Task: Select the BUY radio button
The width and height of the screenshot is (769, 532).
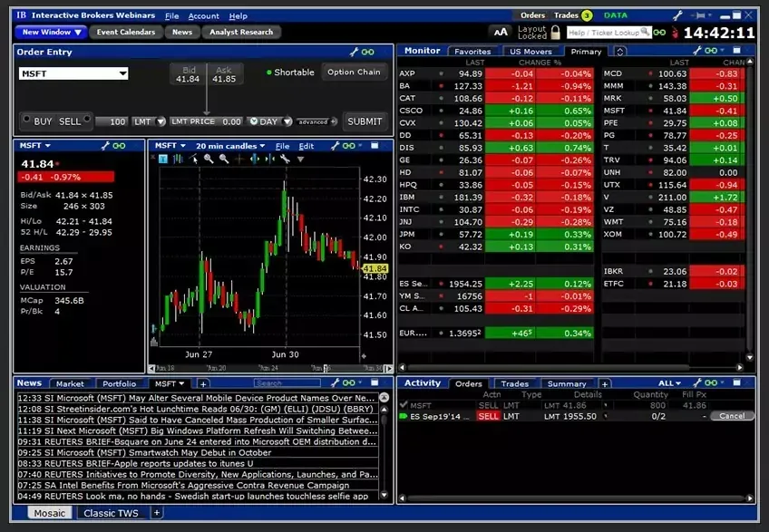Action: [x=26, y=119]
